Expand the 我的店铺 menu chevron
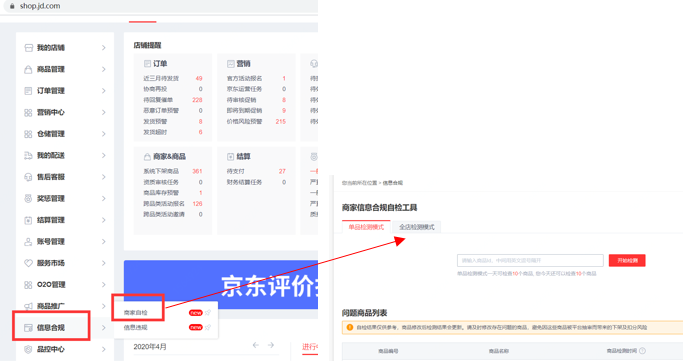This screenshot has height=361, width=683. [104, 48]
